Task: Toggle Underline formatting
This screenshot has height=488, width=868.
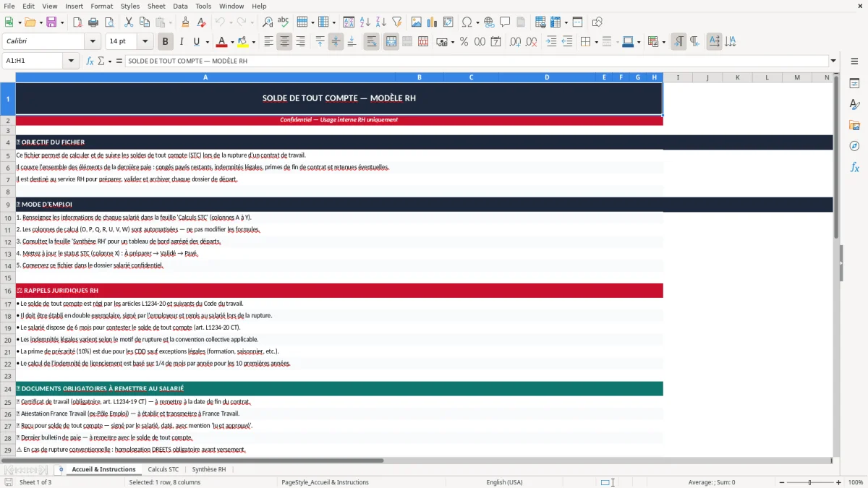Action: coord(197,42)
